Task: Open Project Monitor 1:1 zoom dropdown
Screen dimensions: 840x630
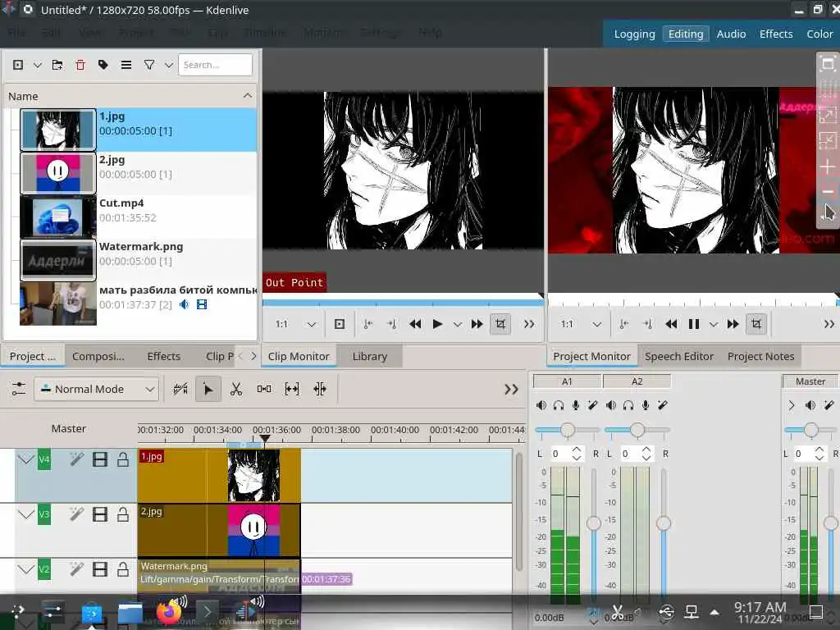Action: coord(582,324)
